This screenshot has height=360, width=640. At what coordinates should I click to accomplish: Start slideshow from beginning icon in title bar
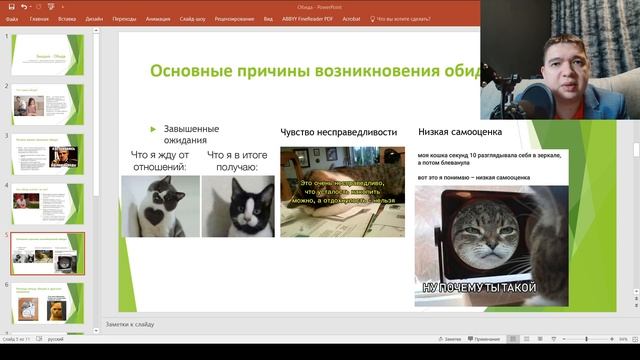click(51, 7)
